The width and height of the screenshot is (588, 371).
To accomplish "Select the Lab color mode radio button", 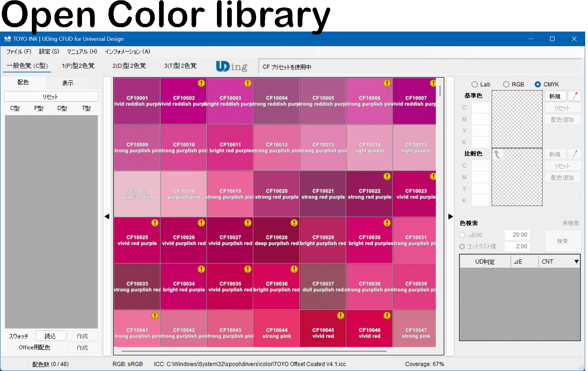I will (474, 84).
